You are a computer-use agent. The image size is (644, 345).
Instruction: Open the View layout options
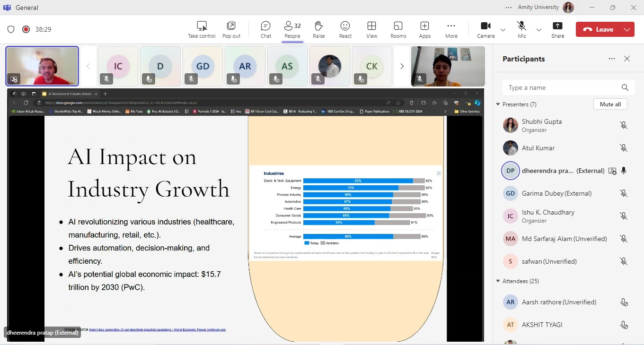(x=372, y=29)
